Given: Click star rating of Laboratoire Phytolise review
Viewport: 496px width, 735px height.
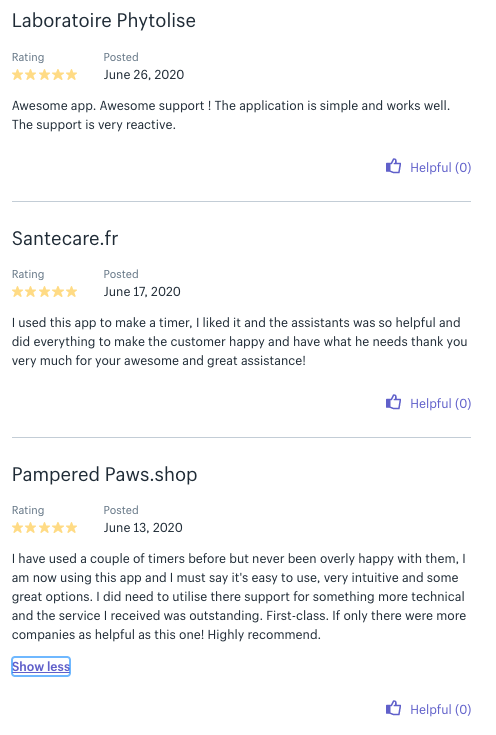Looking at the screenshot, I should [x=45, y=75].
